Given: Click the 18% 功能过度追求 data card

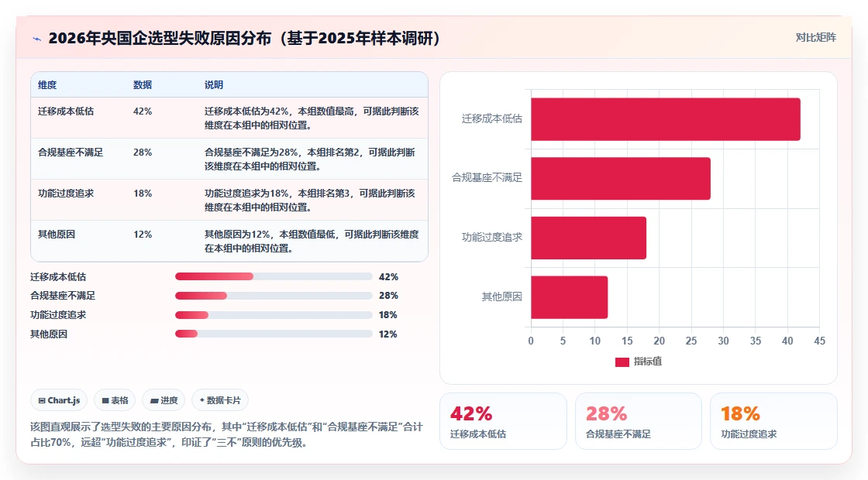Looking at the screenshot, I should pyautogui.click(x=773, y=421).
